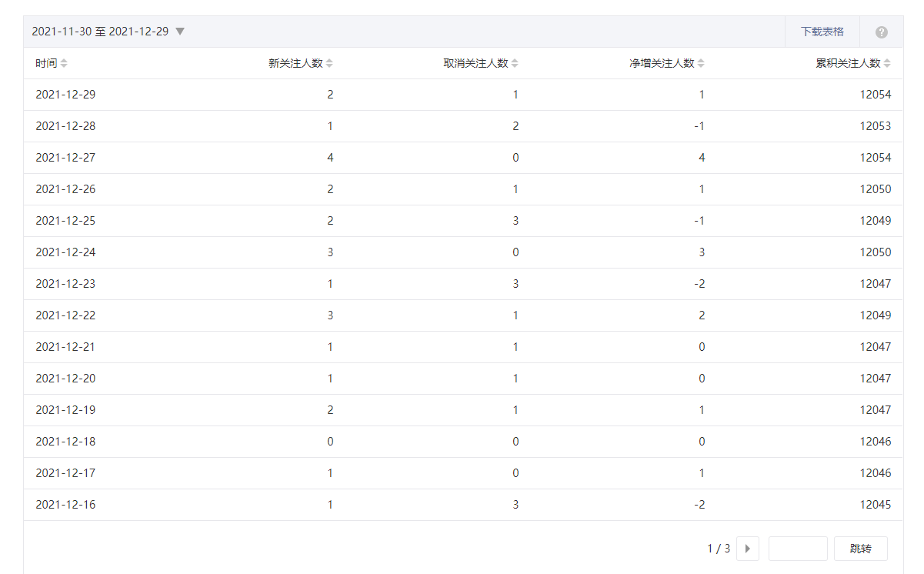924x574 pixels.
Task: Click the 时间 column header
Action: pyautogui.click(x=46, y=64)
